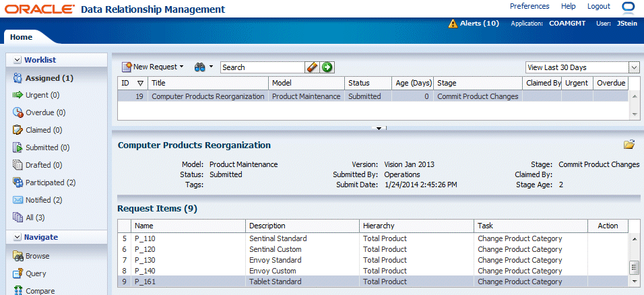The width and height of the screenshot is (644, 295).
Task: Click the clear search eraser icon
Action: pos(312,67)
